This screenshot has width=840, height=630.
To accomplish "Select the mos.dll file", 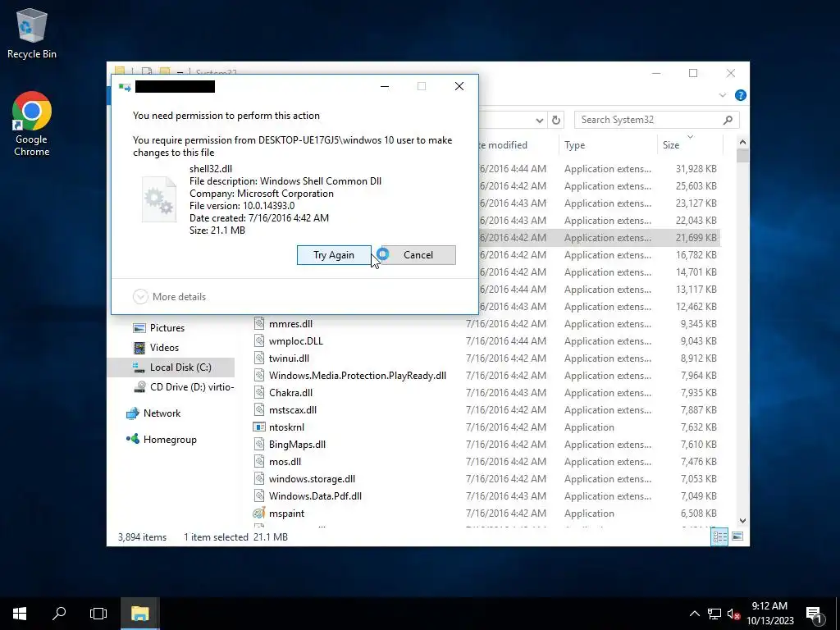I will pyautogui.click(x=285, y=461).
